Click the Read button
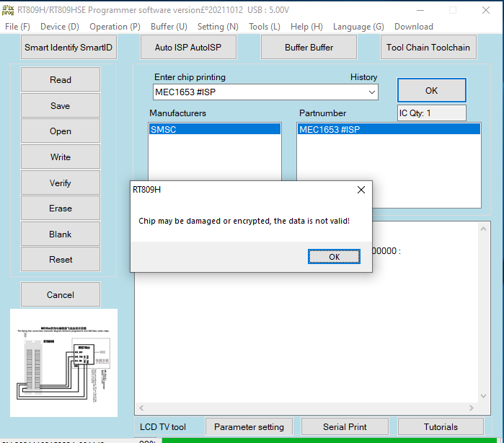Image resolution: width=504 pixels, height=443 pixels. point(61,80)
